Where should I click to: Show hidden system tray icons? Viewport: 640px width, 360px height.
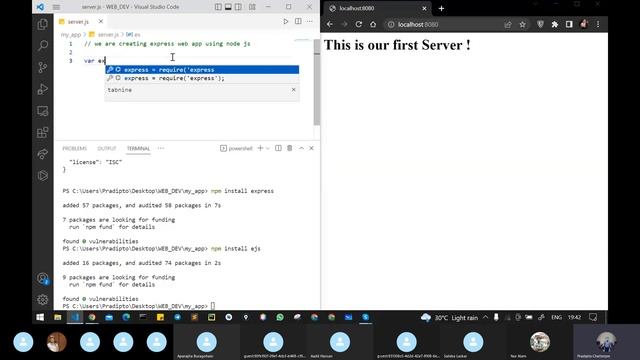click(x=485, y=317)
